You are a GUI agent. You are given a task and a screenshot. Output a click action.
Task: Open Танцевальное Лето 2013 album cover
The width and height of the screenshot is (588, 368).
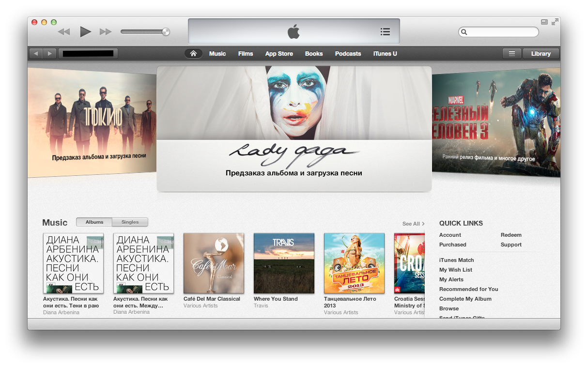click(x=354, y=263)
